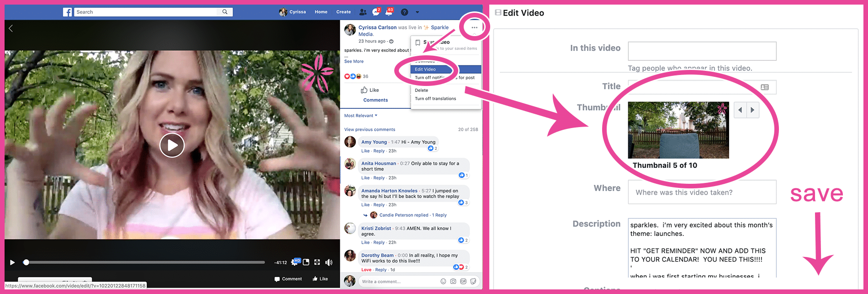Click See More on the post text
868x294 pixels.
pos(354,61)
